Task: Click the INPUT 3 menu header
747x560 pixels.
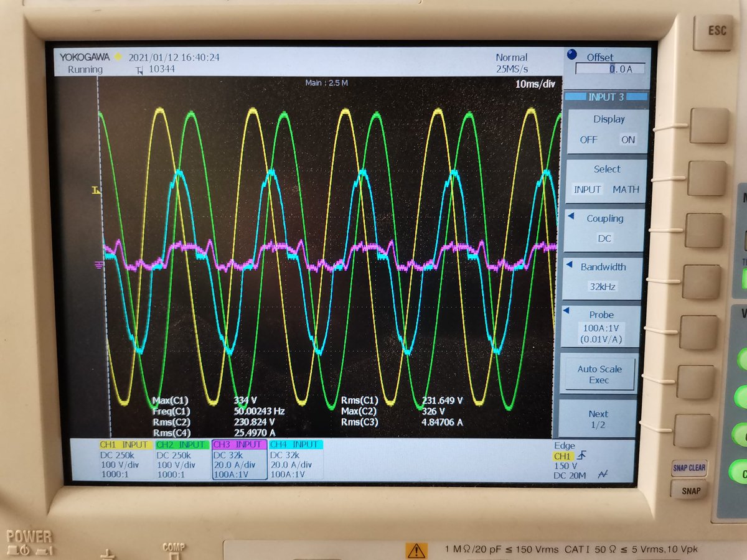Action: [x=606, y=97]
